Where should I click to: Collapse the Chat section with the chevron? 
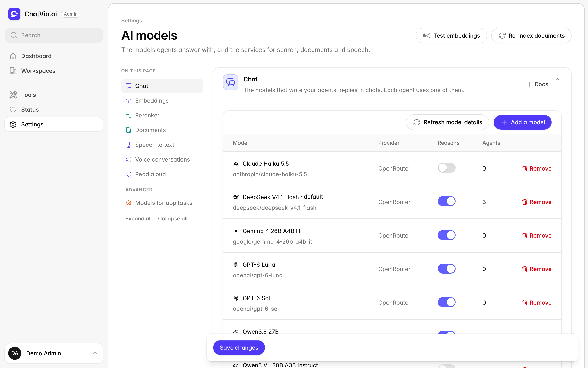tap(557, 79)
